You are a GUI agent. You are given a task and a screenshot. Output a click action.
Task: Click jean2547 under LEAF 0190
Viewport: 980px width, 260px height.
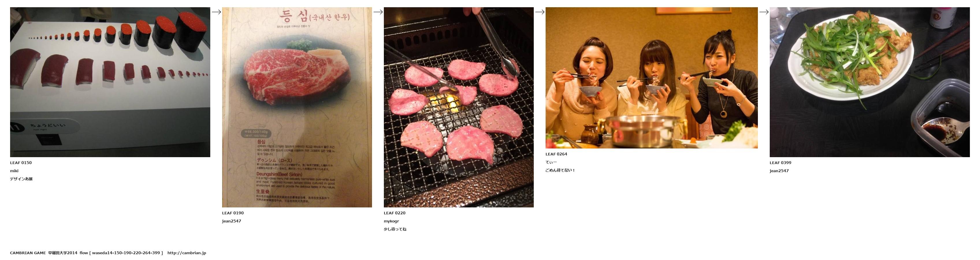[x=231, y=221]
